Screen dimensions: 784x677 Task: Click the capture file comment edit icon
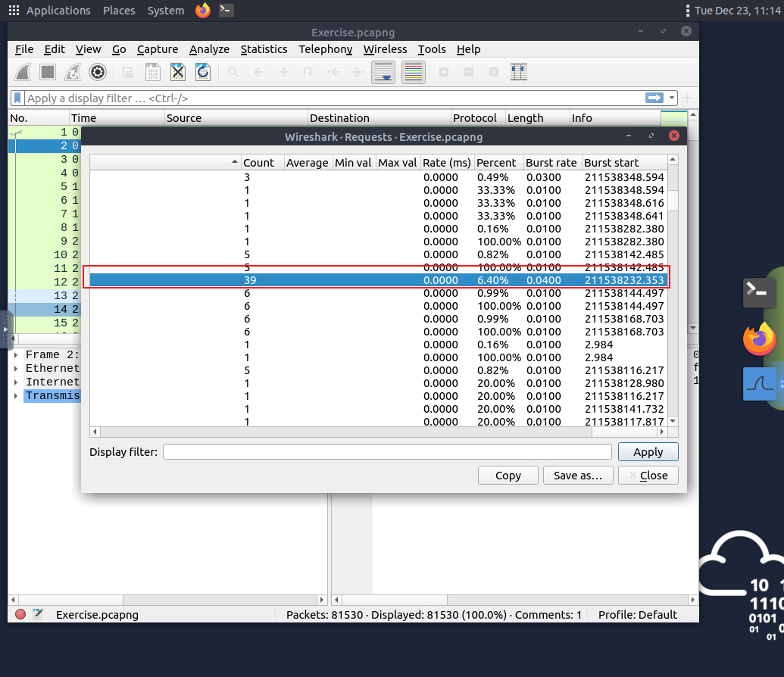pos(38,614)
